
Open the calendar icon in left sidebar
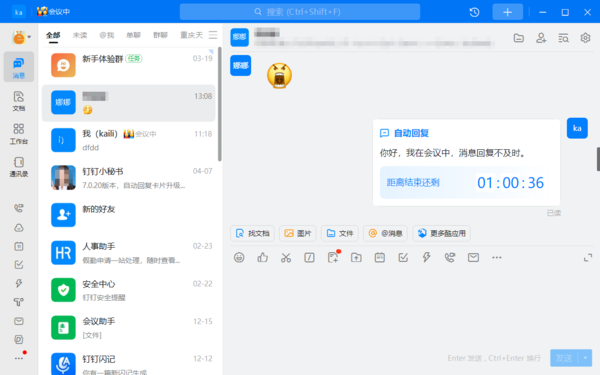19,246
